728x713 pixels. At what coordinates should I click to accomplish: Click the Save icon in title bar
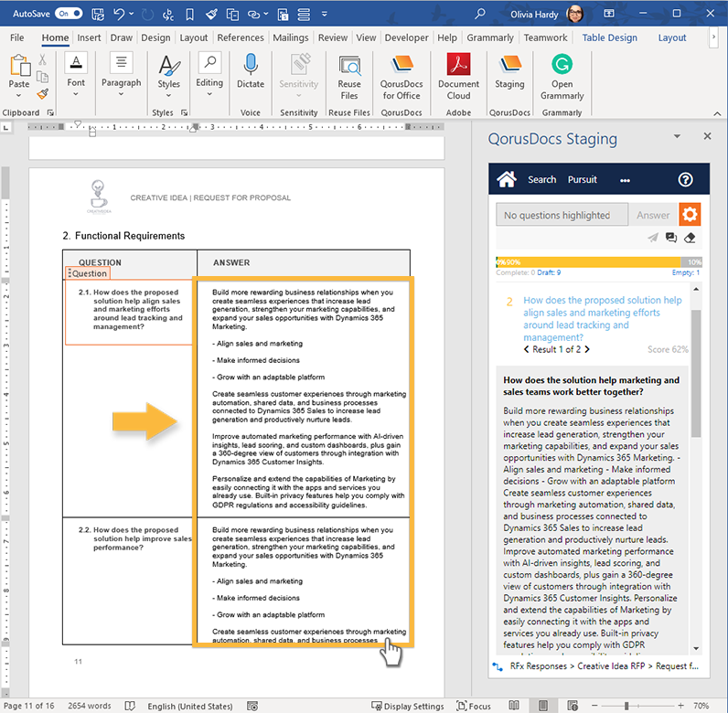[98, 14]
